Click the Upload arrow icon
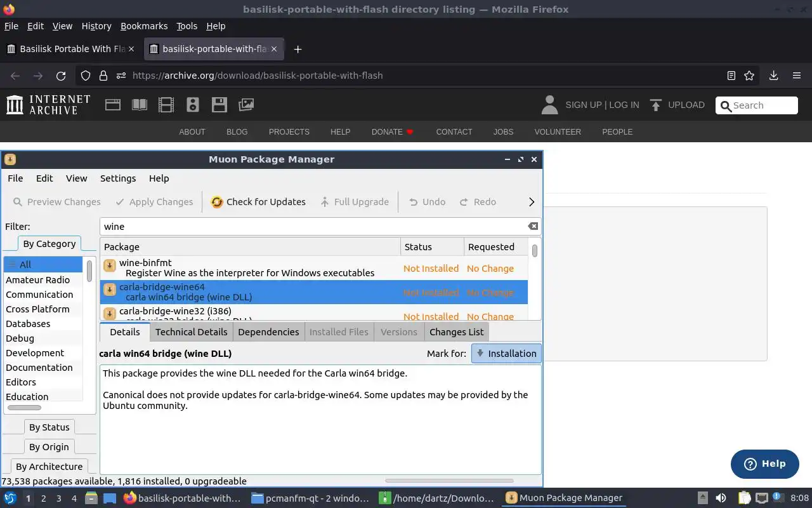This screenshot has width=812, height=508. pos(656,105)
